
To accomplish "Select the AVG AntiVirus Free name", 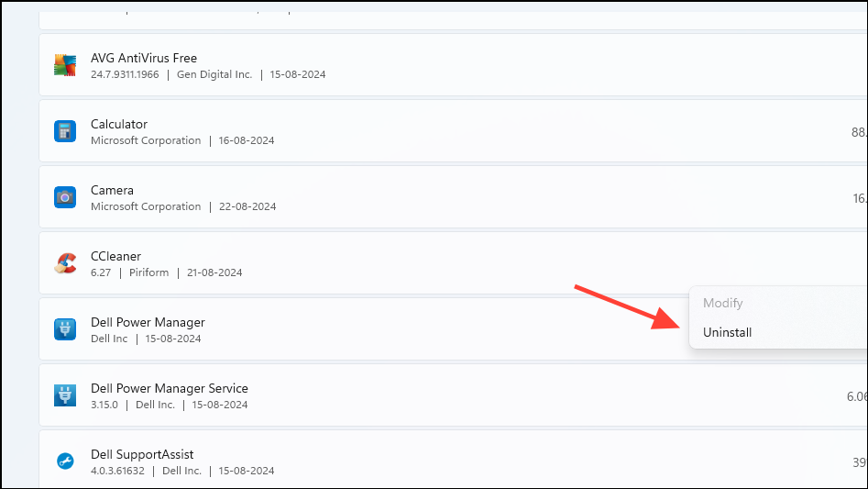I will click(x=144, y=58).
